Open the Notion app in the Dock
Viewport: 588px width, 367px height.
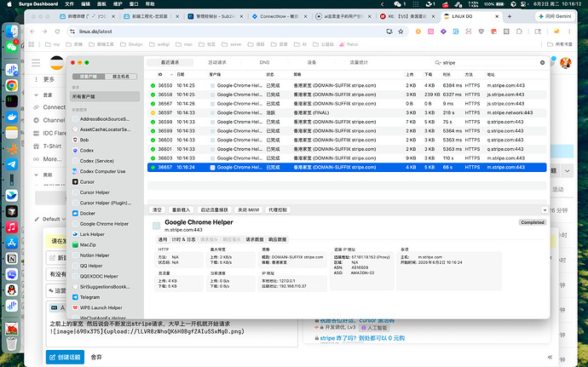[12, 259]
